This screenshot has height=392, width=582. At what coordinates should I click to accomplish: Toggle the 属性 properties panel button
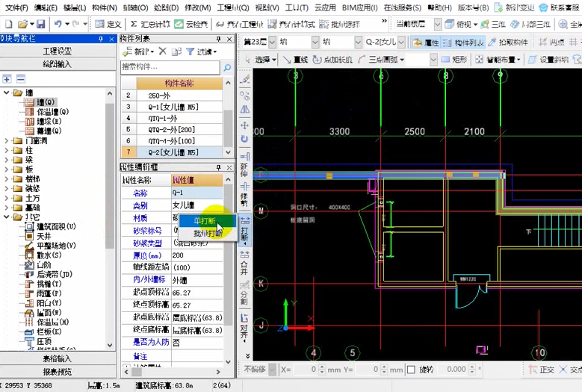426,42
